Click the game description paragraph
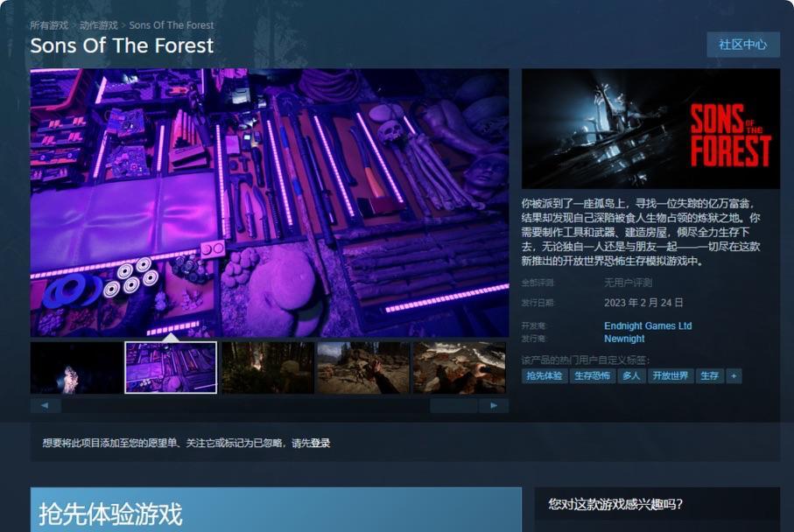794x532 pixels. click(641, 233)
